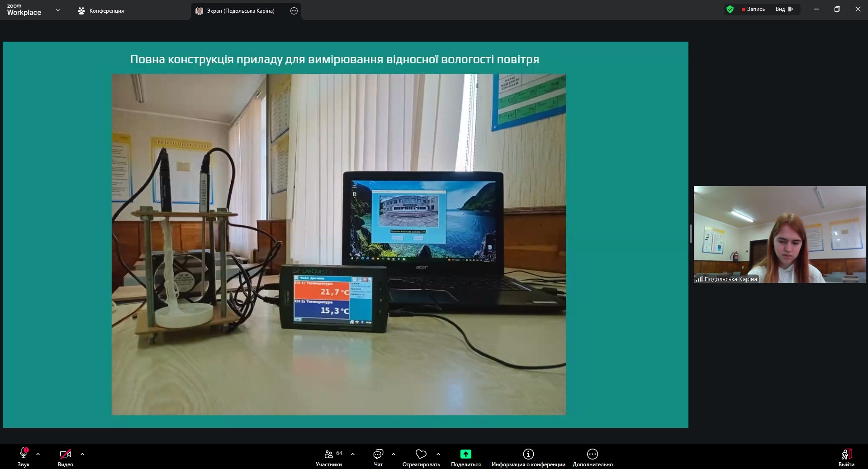868x469 pixels.
Task: Open the screen share tab's three-dot options
Action: (294, 11)
